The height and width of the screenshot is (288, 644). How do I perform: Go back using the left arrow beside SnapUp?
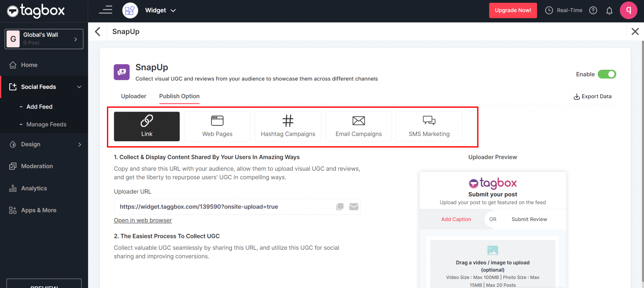tap(98, 31)
